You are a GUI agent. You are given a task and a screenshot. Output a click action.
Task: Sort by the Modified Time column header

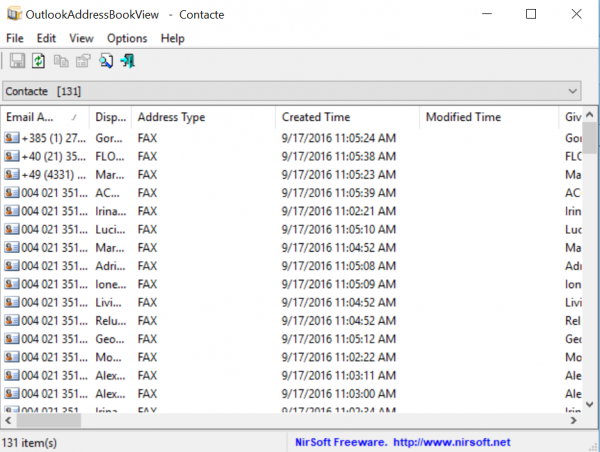pyautogui.click(x=463, y=117)
